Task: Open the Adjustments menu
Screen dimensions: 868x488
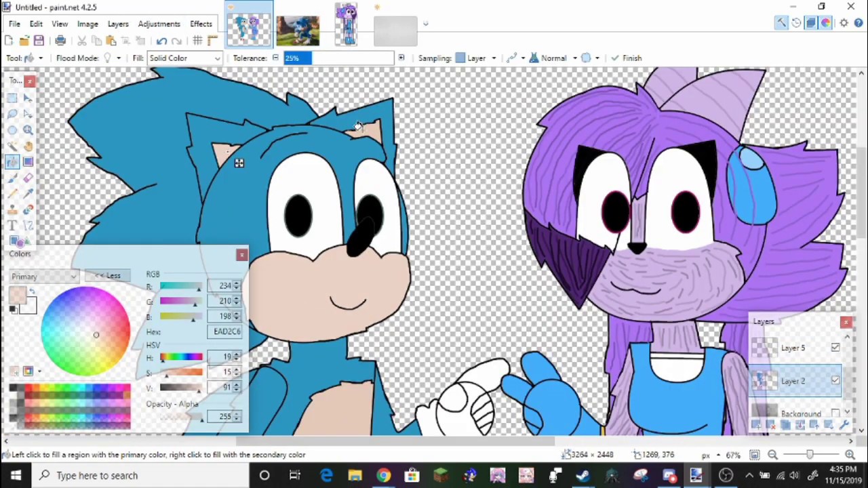Action: [x=159, y=24]
